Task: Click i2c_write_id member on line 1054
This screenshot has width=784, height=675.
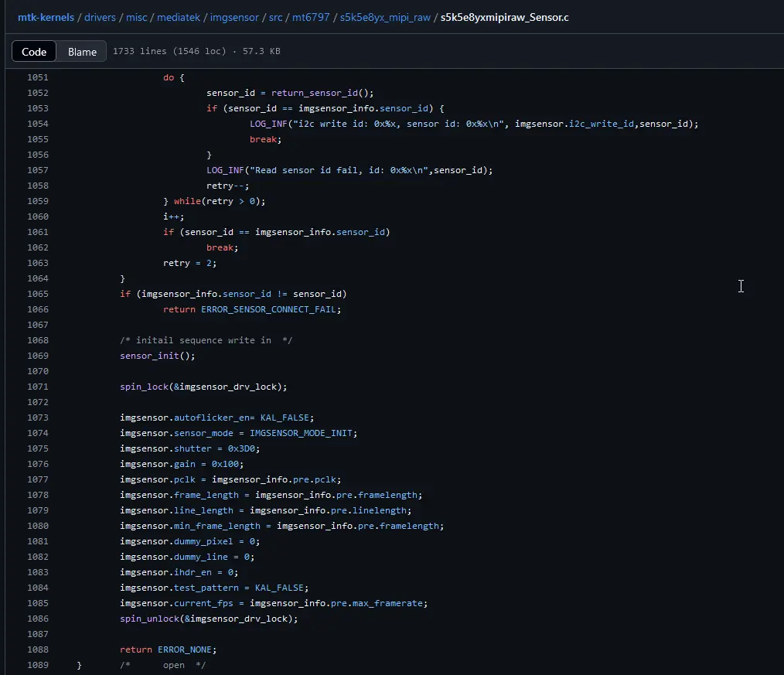Action: [602, 124]
